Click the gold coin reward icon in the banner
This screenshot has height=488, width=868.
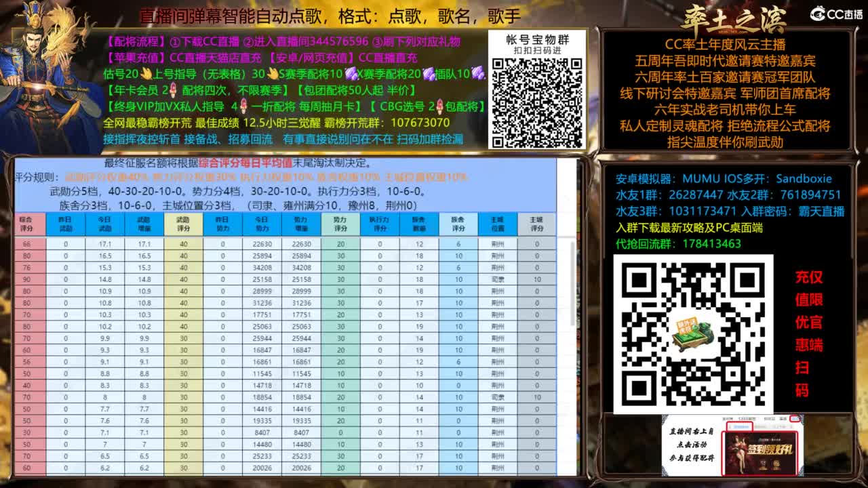(x=763, y=463)
